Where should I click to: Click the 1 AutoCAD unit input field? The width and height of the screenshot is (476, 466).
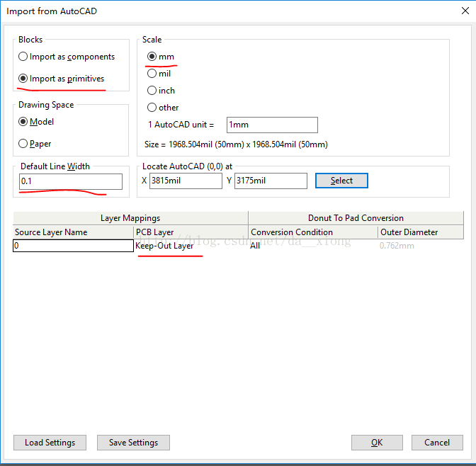271,125
